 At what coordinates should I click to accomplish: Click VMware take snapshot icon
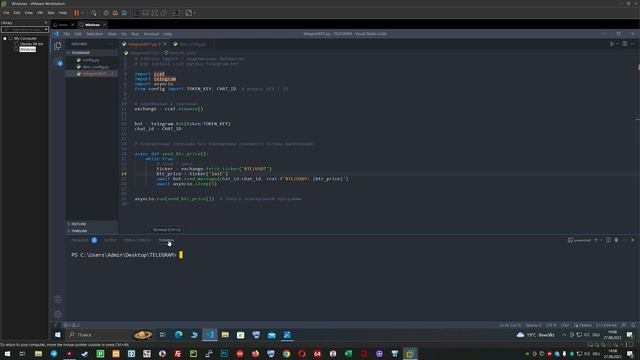pyautogui.click(x=106, y=13)
